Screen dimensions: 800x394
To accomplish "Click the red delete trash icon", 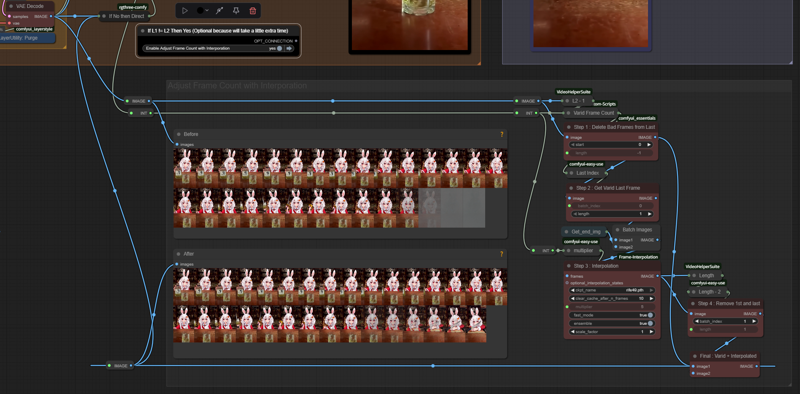I will click(x=253, y=10).
